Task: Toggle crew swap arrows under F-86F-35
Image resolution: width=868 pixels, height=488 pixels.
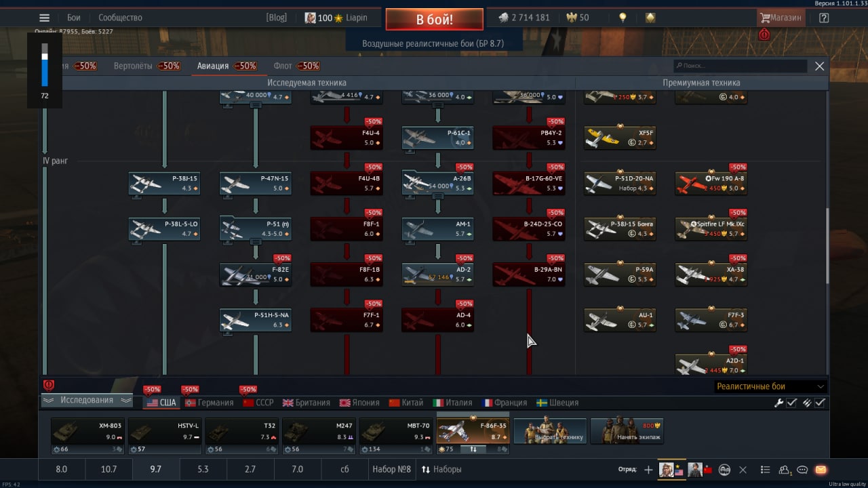Action: pos(473,449)
